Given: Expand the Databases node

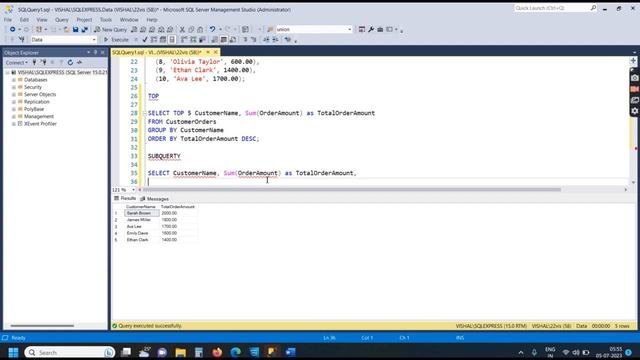Looking at the screenshot, I should pos(14,80).
